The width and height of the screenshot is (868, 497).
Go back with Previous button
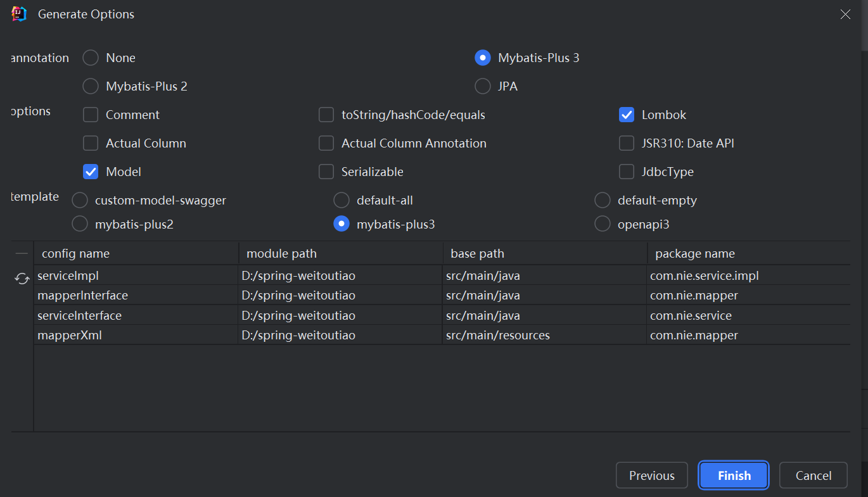pos(652,475)
